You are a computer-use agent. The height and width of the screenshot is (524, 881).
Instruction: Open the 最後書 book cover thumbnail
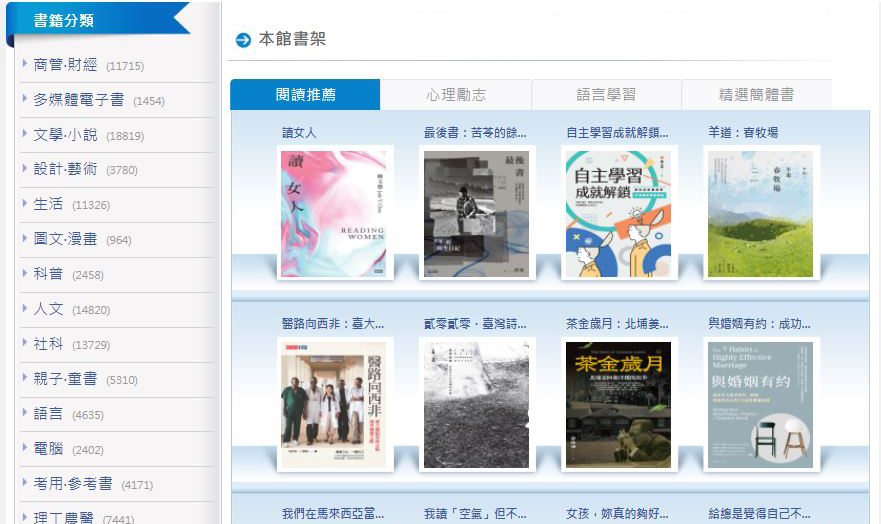tap(476, 213)
